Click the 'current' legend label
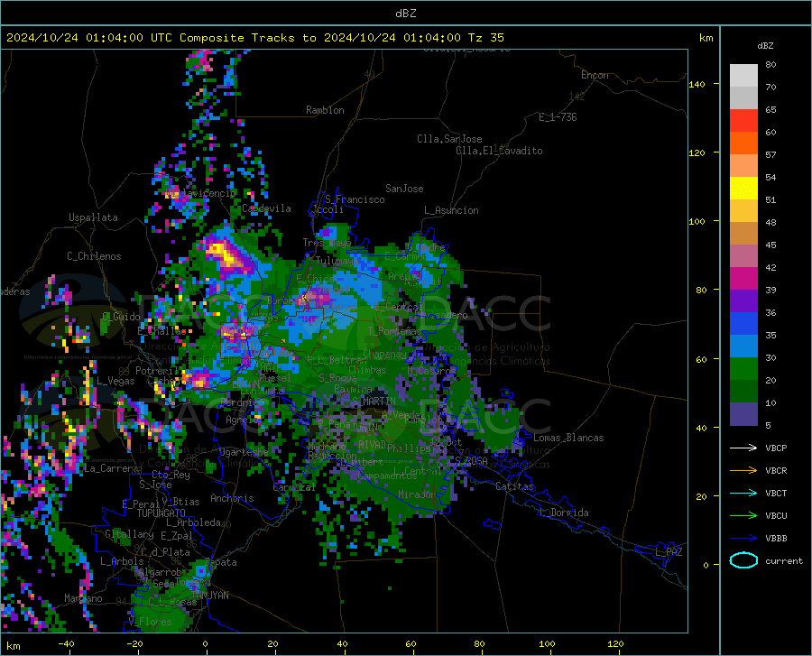This screenshot has width=812, height=656. pos(784,560)
